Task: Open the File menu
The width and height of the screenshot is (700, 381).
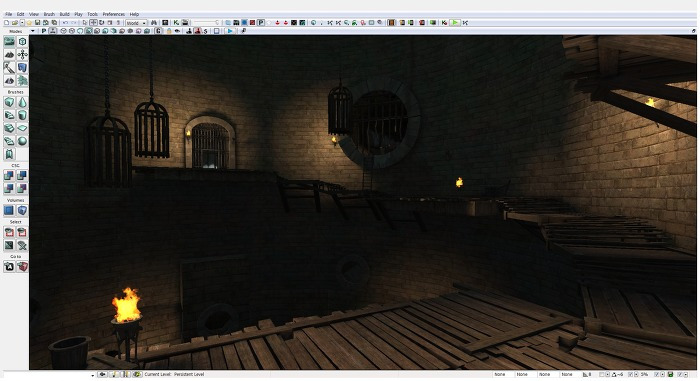Action: point(8,14)
